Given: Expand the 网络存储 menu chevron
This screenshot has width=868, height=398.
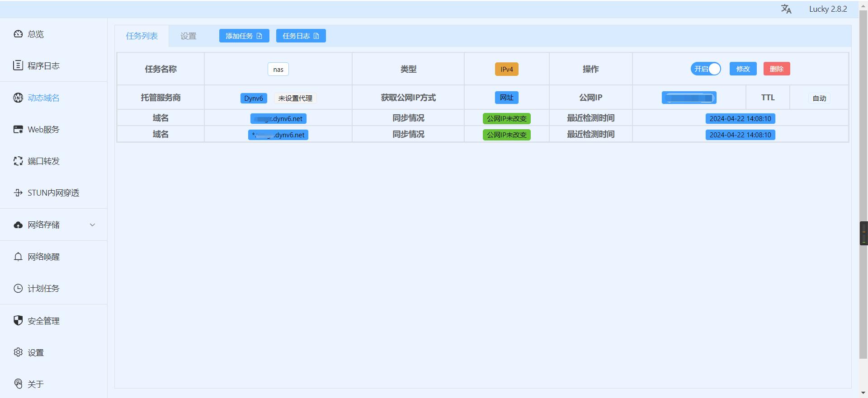Looking at the screenshot, I should (92, 225).
